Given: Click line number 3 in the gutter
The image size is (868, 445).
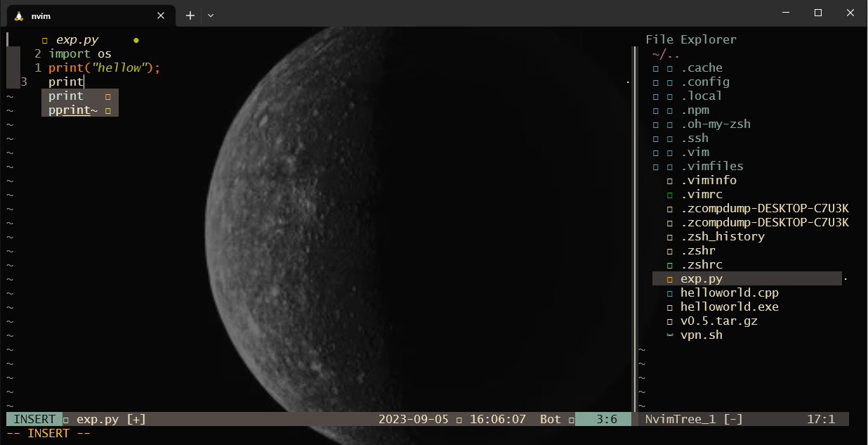Looking at the screenshot, I should 24,81.
